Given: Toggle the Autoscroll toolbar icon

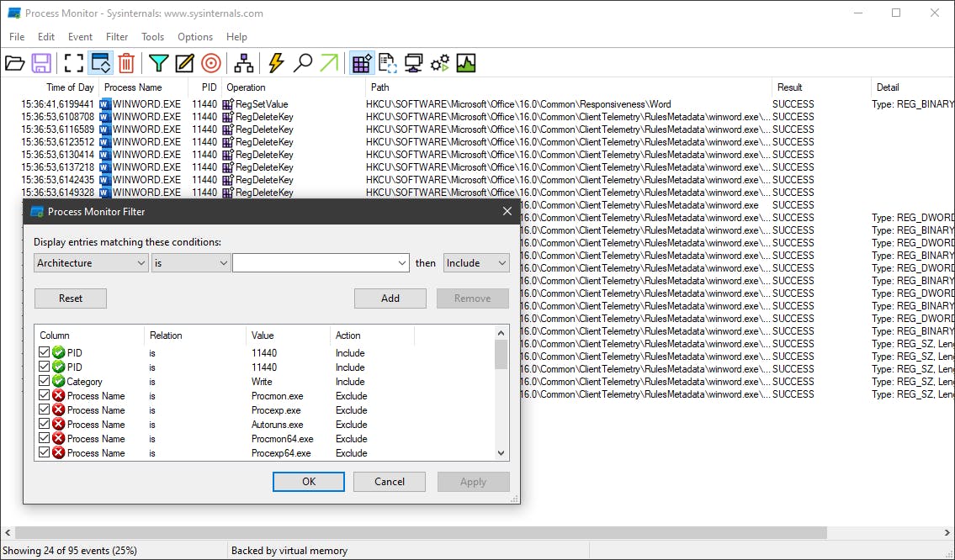Looking at the screenshot, I should coord(100,63).
